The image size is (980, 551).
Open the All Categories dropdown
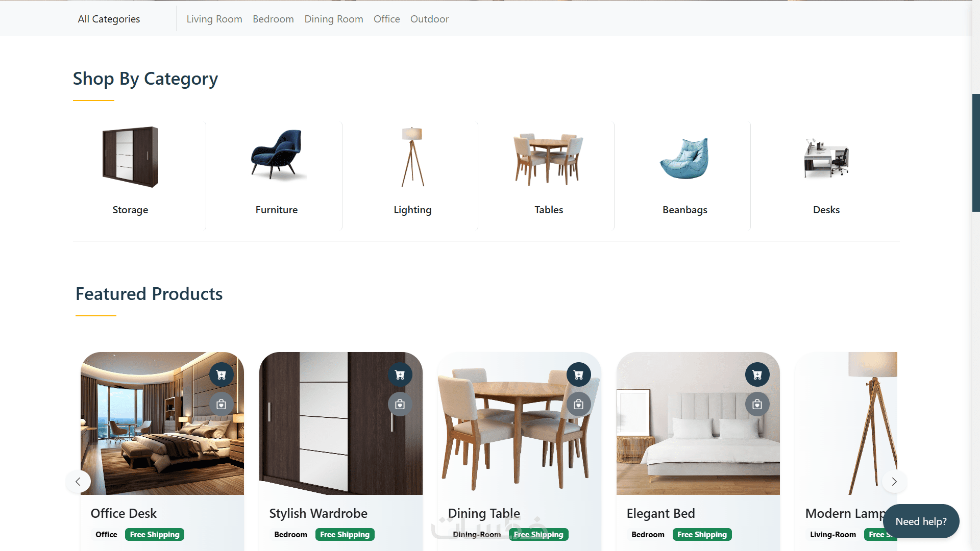pyautogui.click(x=109, y=19)
